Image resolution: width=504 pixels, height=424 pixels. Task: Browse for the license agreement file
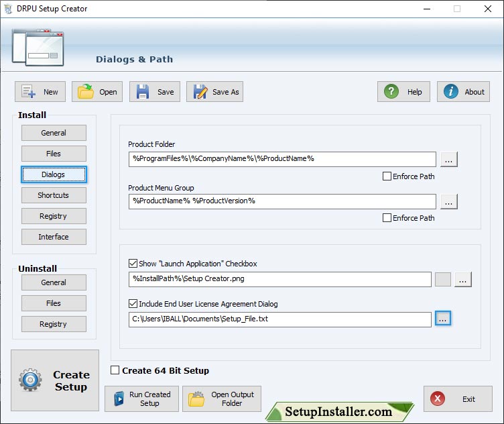(443, 319)
